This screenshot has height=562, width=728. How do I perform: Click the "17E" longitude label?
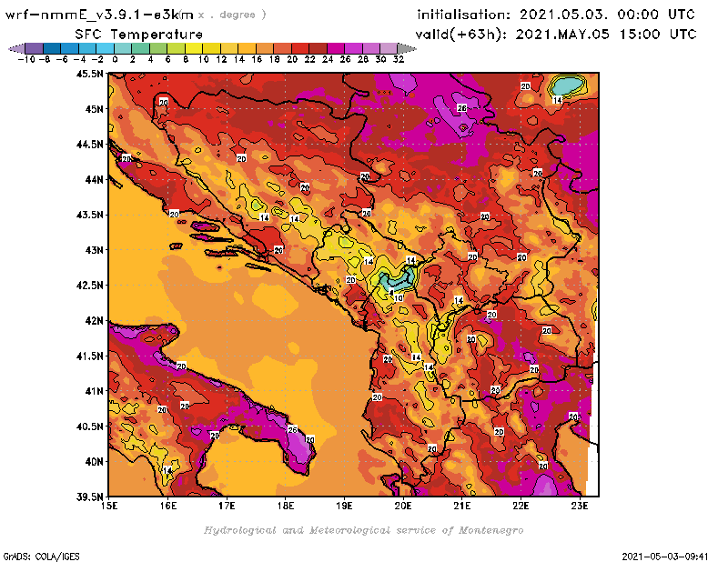click(x=227, y=506)
